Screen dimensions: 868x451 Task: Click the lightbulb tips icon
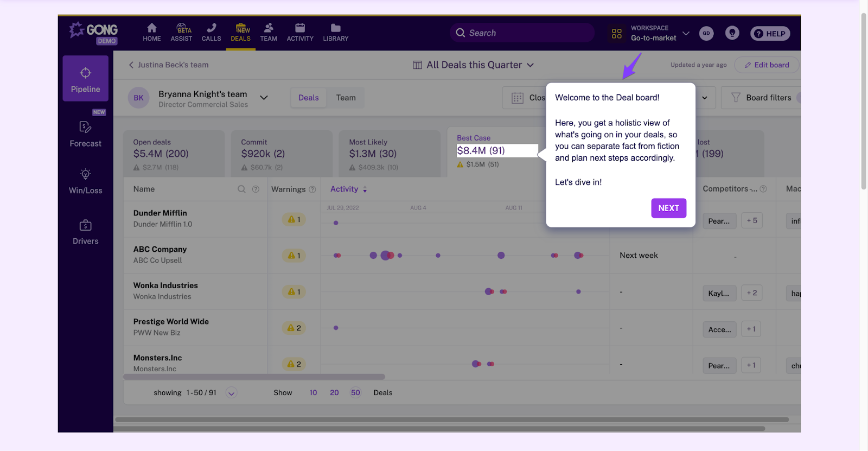732,33
